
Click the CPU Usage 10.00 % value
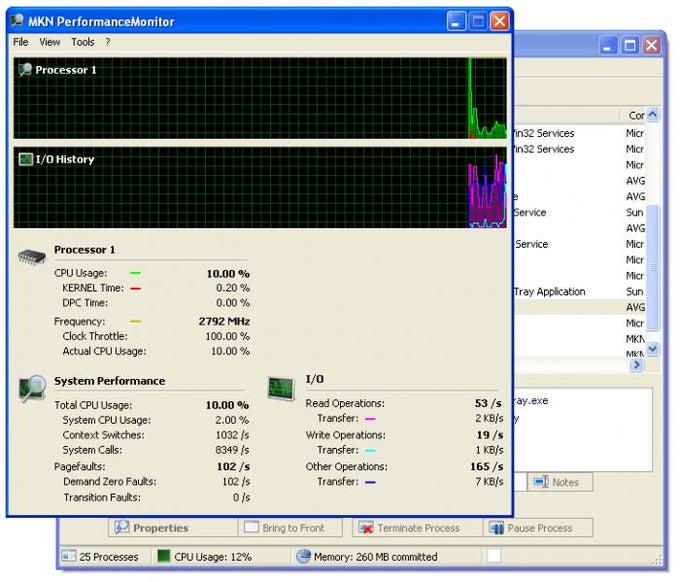(228, 274)
